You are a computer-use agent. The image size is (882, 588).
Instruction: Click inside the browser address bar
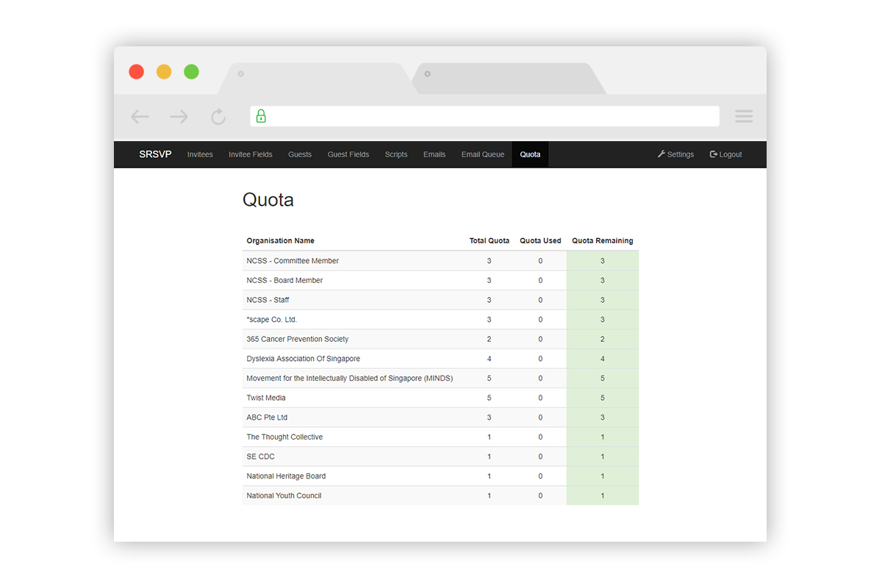pyautogui.click(x=484, y=116)
